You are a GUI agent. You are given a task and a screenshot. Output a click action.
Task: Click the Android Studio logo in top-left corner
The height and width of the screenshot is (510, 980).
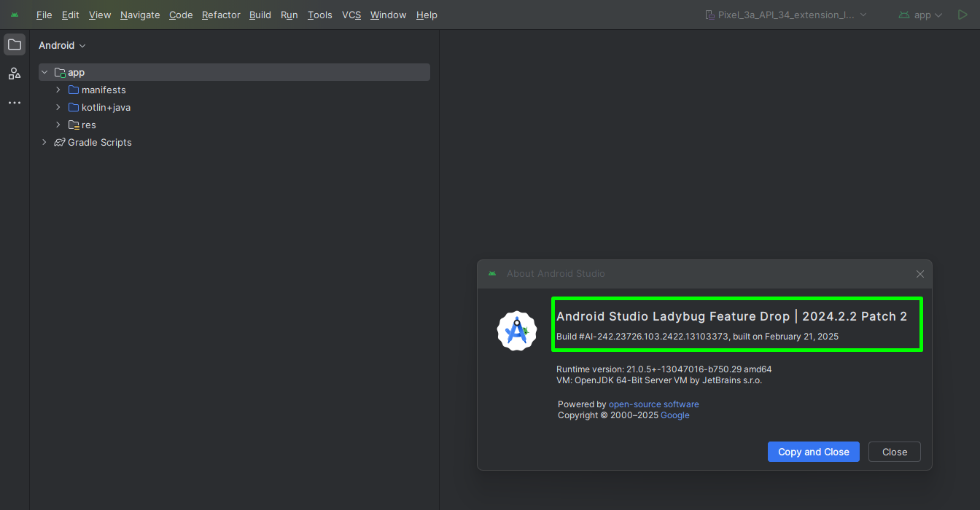tap(15, 15)
